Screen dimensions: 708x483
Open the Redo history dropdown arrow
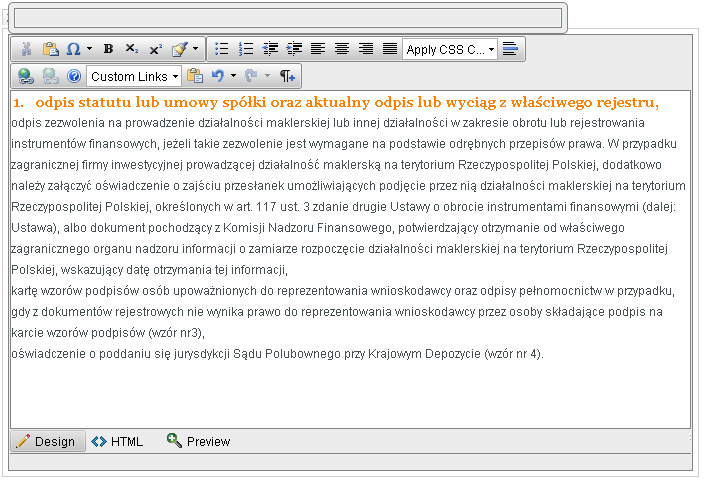pos(267,76)
